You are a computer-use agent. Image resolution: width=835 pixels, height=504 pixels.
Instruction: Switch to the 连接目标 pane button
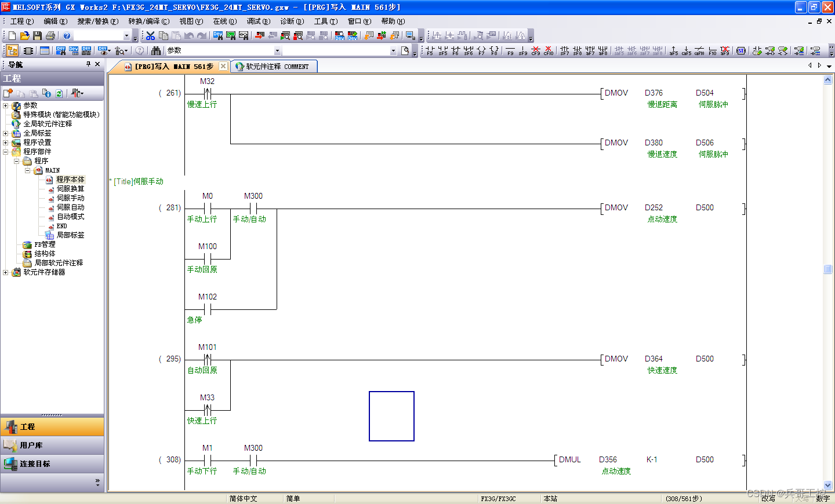point(52,463)
